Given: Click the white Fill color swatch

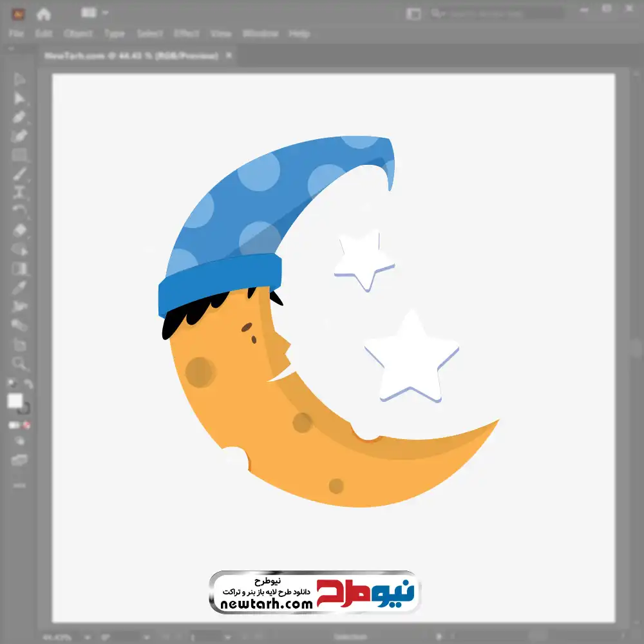Looking at the screenshot, I should pos(15,401).
